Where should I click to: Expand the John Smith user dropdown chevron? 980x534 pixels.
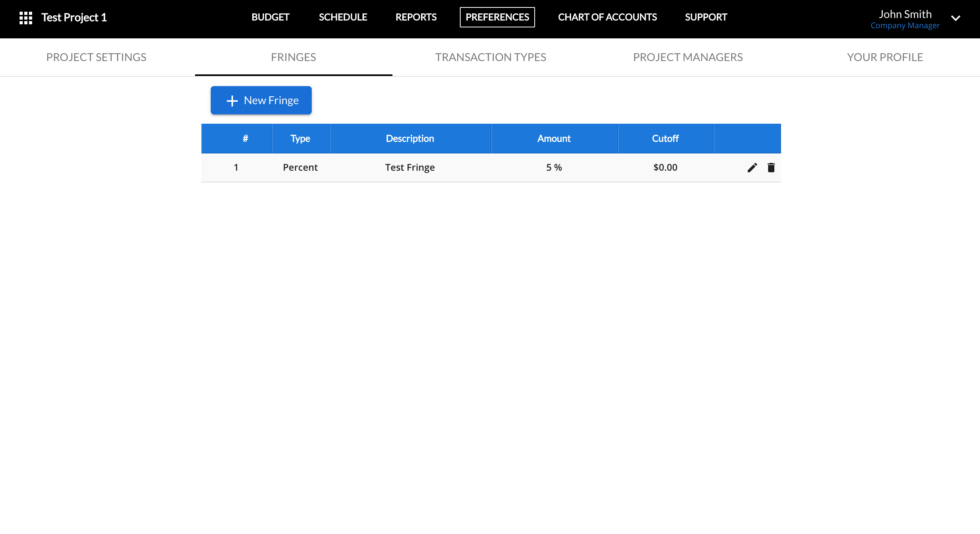click(955, 18)
